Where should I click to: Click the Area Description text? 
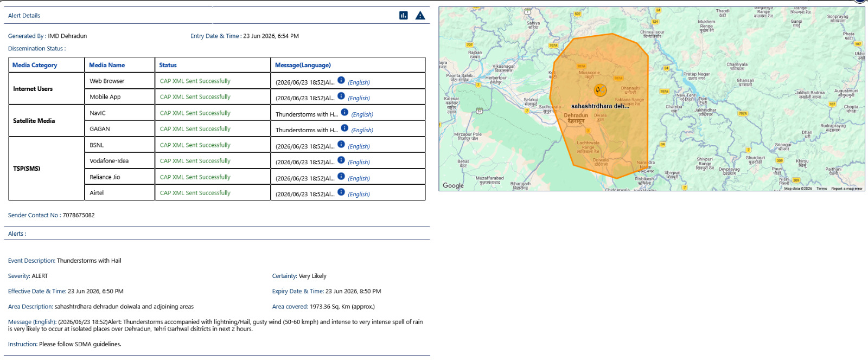[101, 306]
